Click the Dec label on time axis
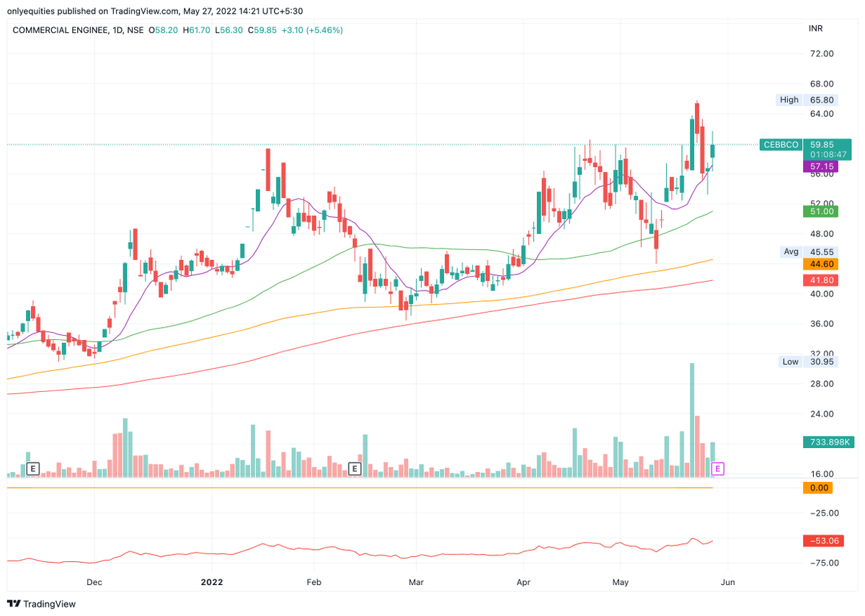865x616 pixels. (x=95, y=581)
